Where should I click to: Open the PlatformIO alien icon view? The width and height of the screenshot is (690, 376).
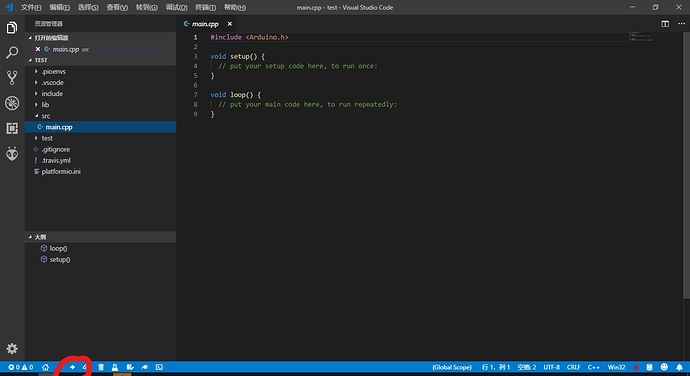pos(12,154)
